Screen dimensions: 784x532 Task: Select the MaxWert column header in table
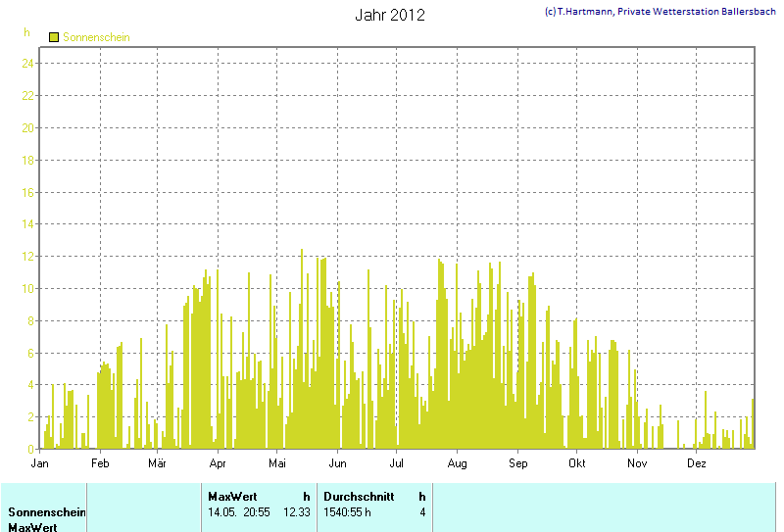coord(232,497)
